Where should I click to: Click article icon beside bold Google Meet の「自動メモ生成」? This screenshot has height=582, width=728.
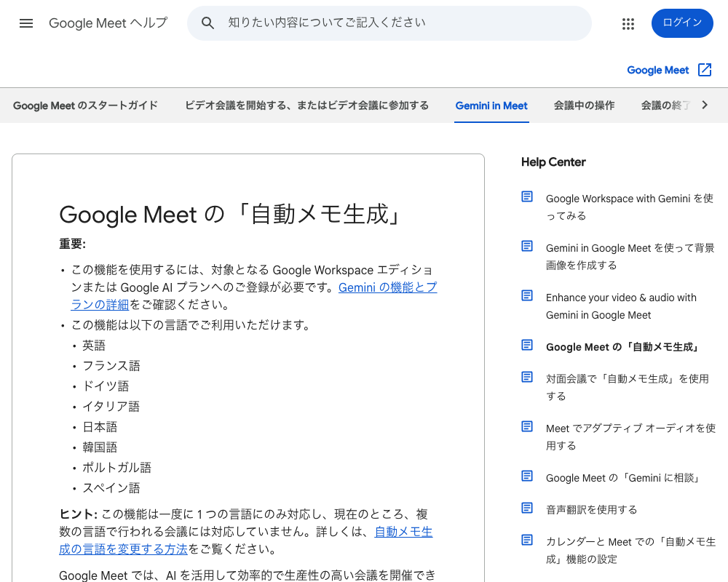click(527, 345)
